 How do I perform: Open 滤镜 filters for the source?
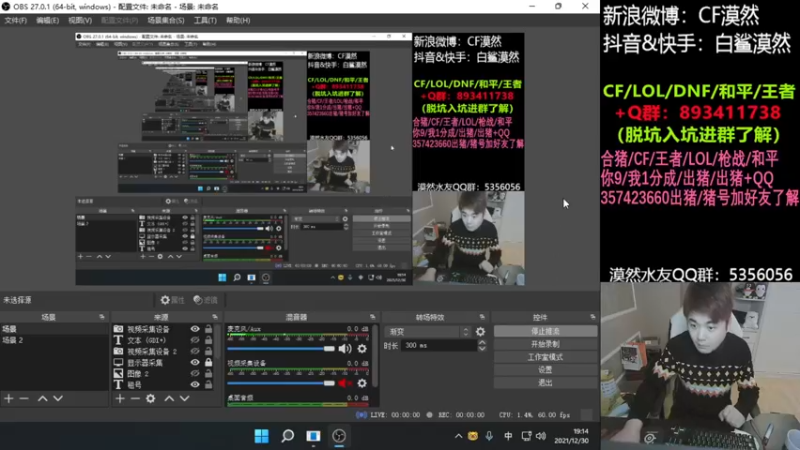(206, 300)
